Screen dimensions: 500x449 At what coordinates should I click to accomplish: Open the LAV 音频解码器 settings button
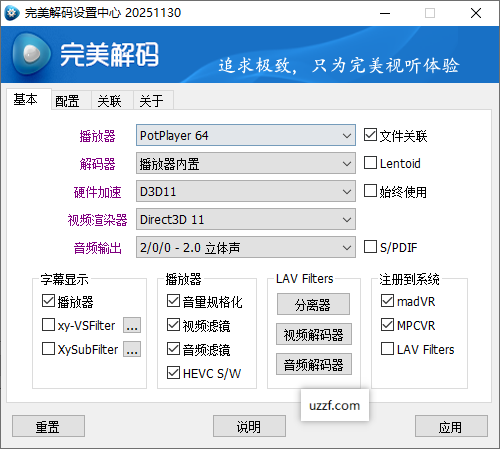coord(314,364)
